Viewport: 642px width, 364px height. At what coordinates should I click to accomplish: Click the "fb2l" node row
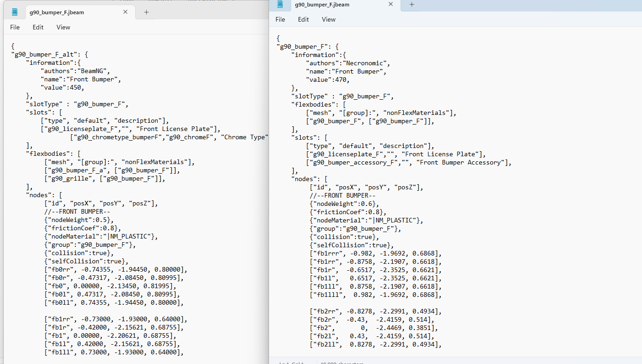(x=372, y=336)
